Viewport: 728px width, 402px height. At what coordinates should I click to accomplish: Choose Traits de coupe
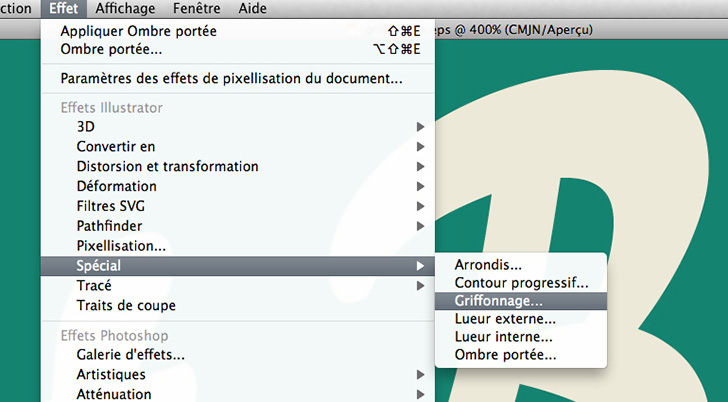pyautogui.click(x=238, y=305)
